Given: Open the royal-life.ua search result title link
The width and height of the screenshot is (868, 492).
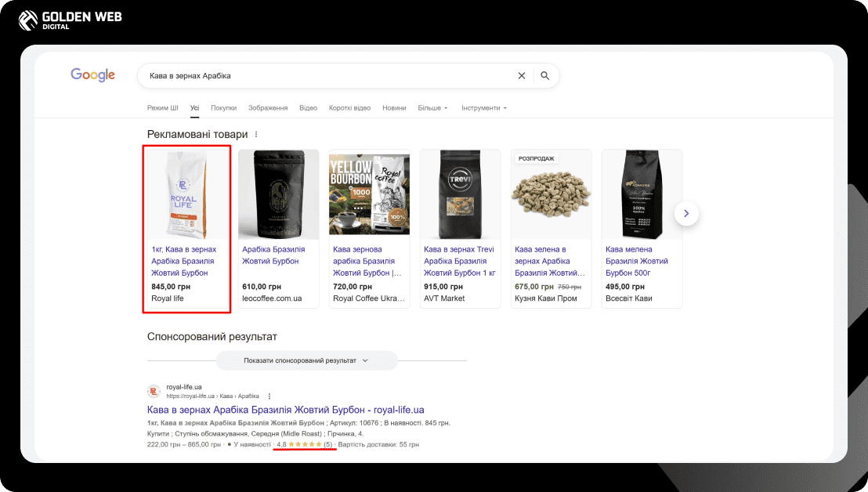Looking at the screenshot, I should [x=285, y=410].
